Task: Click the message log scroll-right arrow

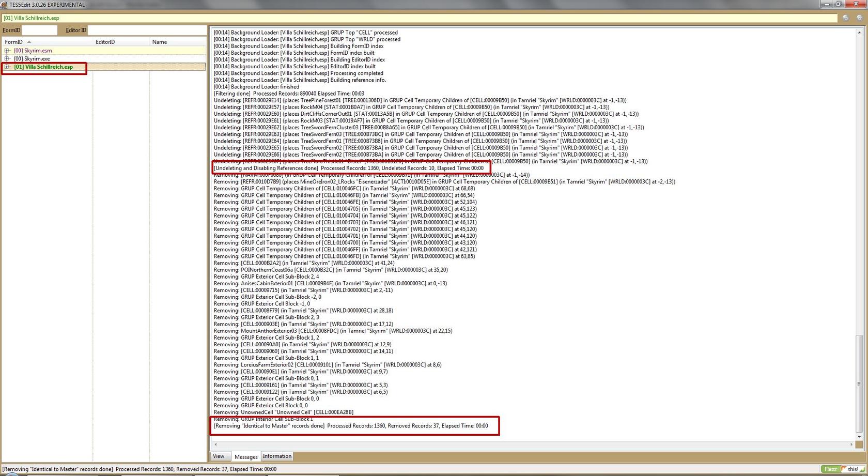Action: pos(851,444)
